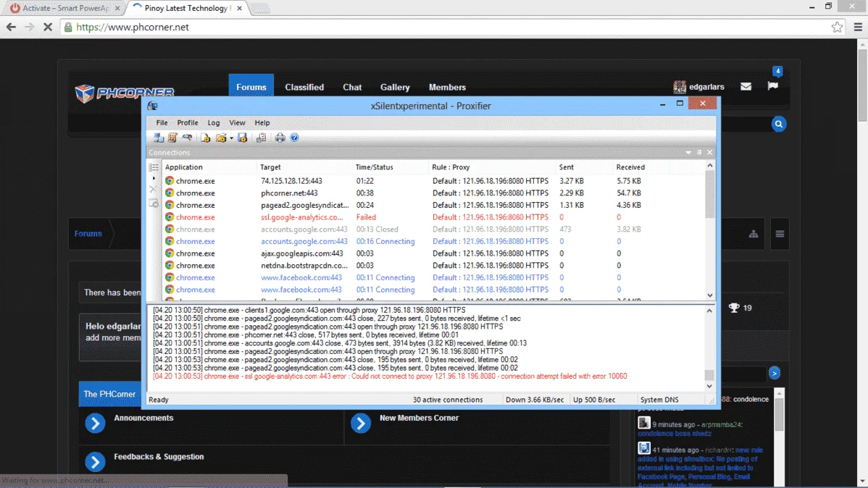Click System DNS in status bar
Viewport: 868px width, 488px height.
tap(659, 400)
